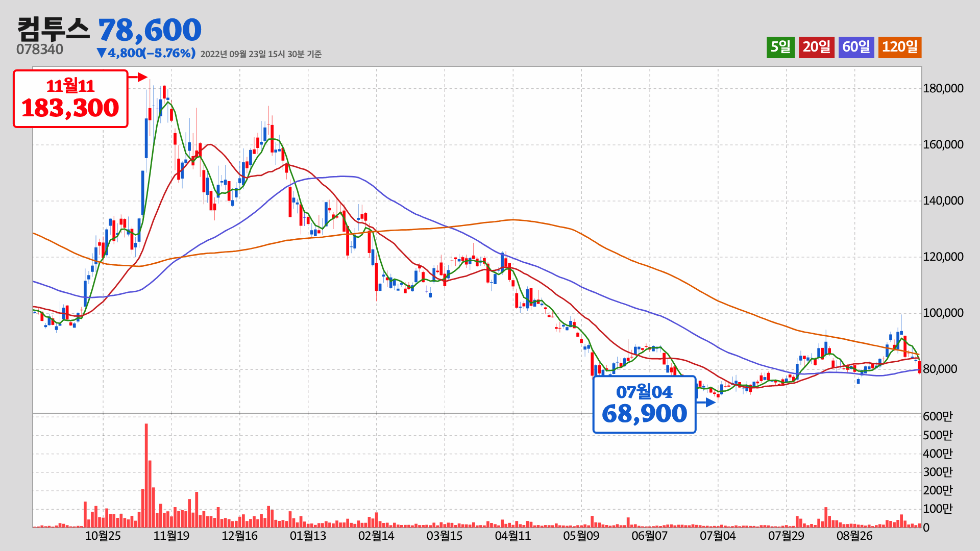Click the tallest volume bar near 11월
980x551 pixels.
tap(146, 475)
